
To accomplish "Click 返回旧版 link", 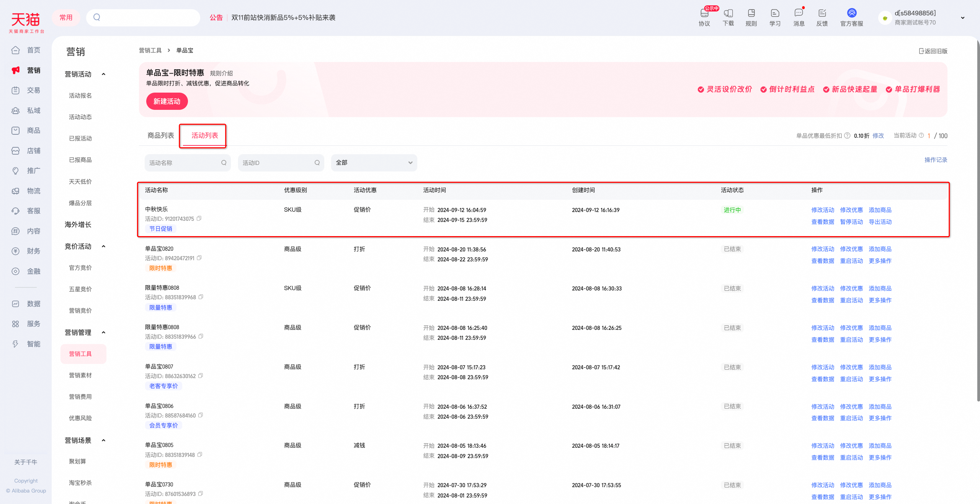I will point(933,51).
